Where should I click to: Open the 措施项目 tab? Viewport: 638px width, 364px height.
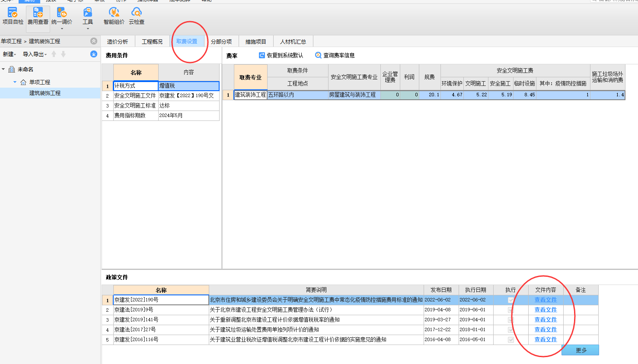point(256,41)
